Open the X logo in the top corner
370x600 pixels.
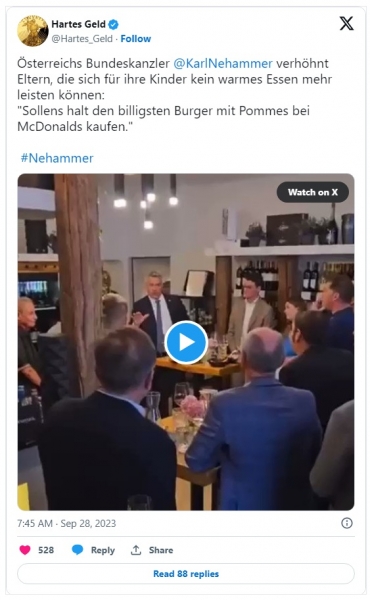[346, 24]
